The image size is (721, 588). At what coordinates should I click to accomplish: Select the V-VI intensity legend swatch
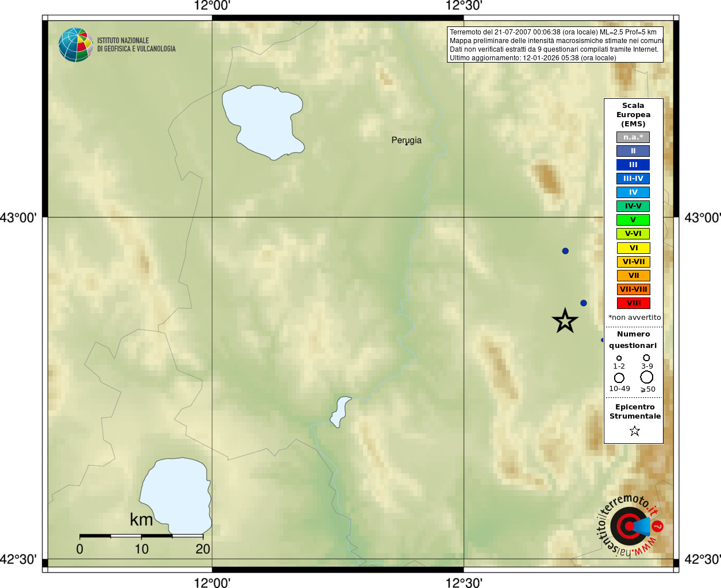tap(633, 234)
